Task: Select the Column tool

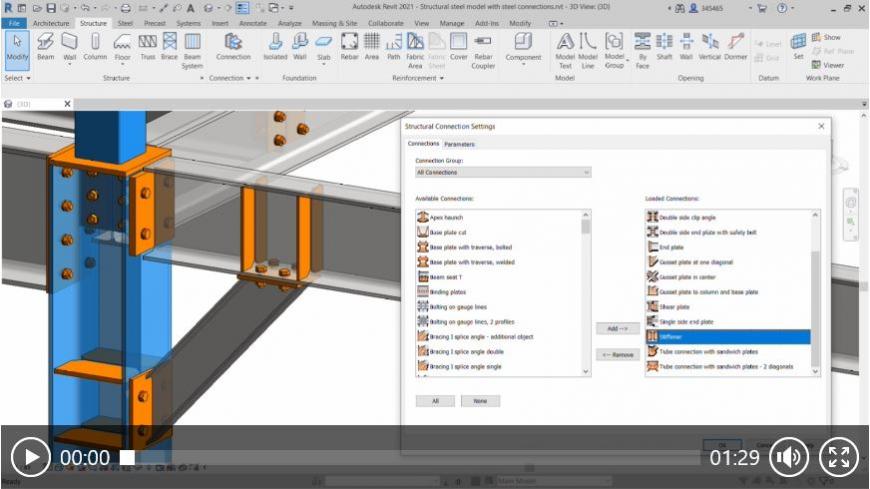Action: [x=95, y=47]
